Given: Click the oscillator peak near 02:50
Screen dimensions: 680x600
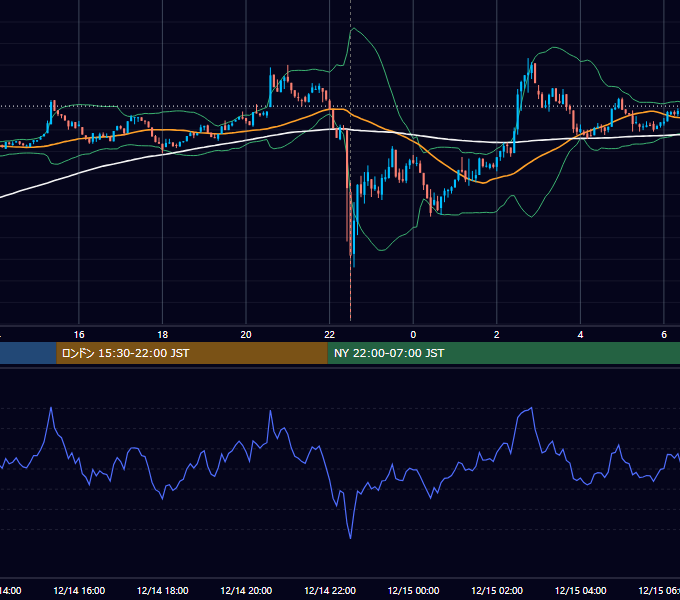Looking at the screenshot, I should tap(532, 408).
